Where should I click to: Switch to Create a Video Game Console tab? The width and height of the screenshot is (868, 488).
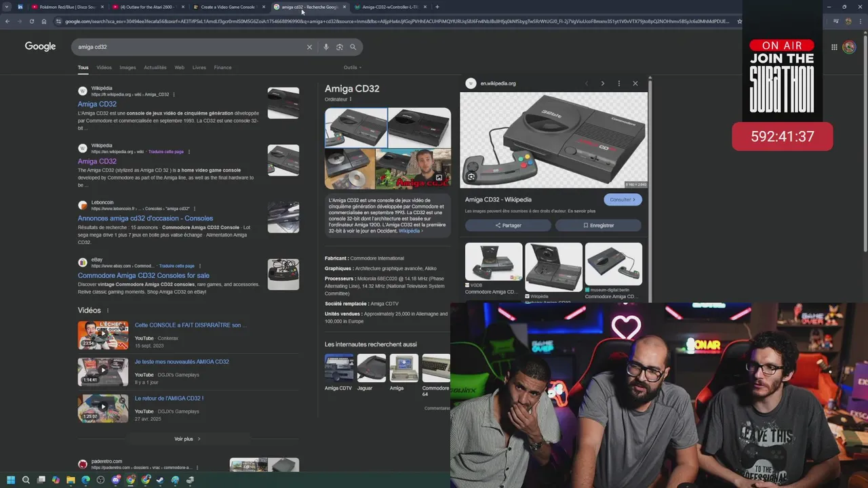pos(229,7)
